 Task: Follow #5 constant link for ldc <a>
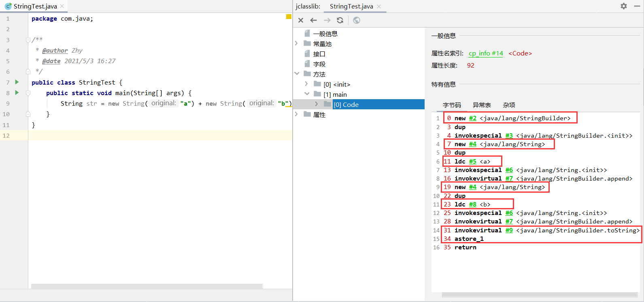tap(473, 162)
